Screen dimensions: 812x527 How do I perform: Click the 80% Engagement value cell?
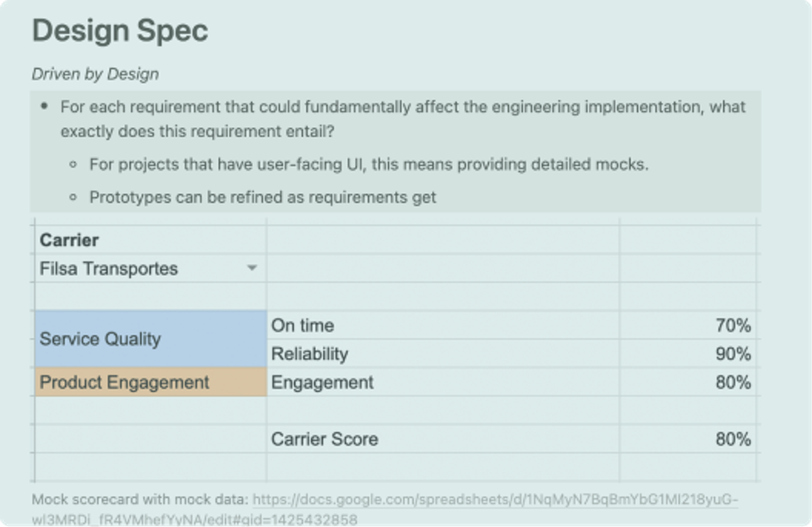coord(733,382)
